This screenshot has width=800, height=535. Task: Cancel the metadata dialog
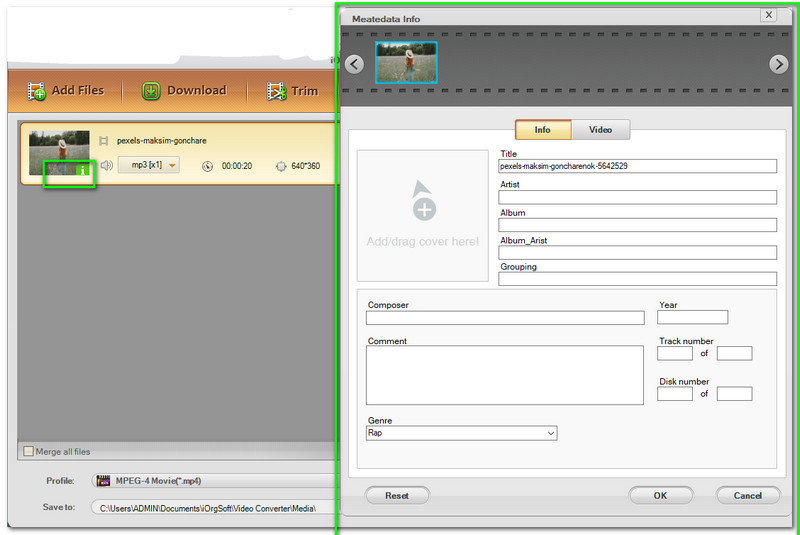(747, 495)
